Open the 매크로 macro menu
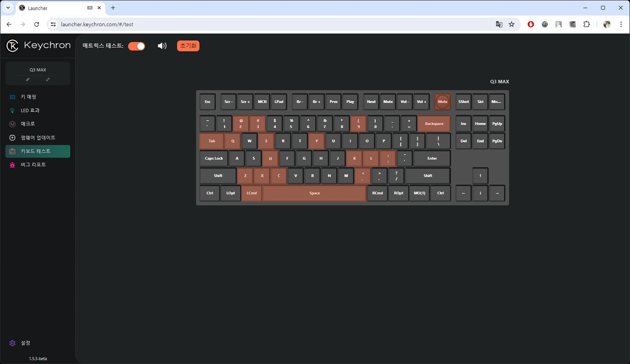Viewport: 630px width, 364px height. [x=38, y=124]
